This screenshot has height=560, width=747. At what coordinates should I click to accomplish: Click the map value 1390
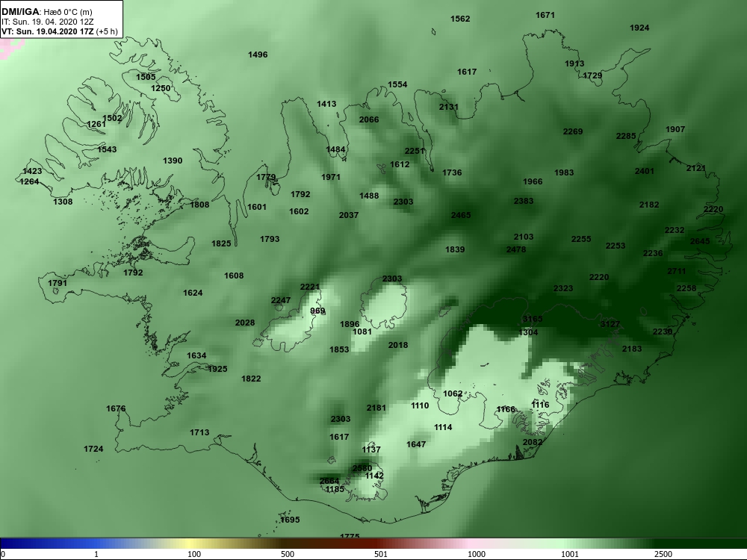(173, 161)
